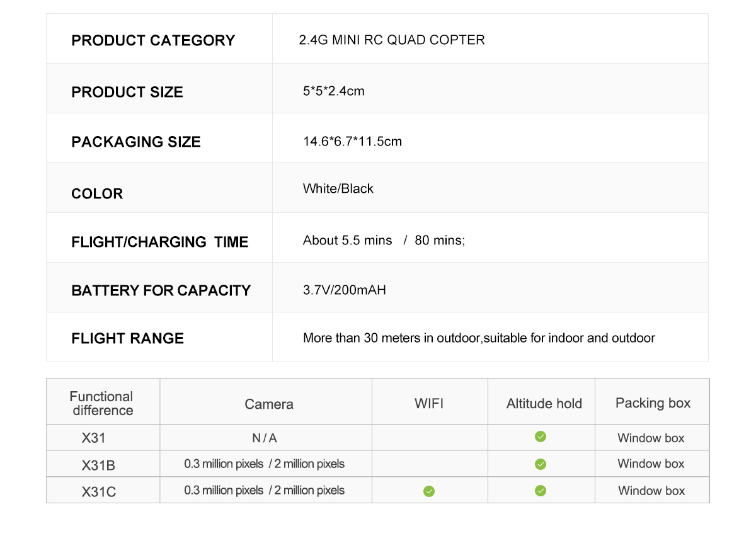
Task: Click the X31C altitude hold green checkmark
Action: (x=541, y=491)
